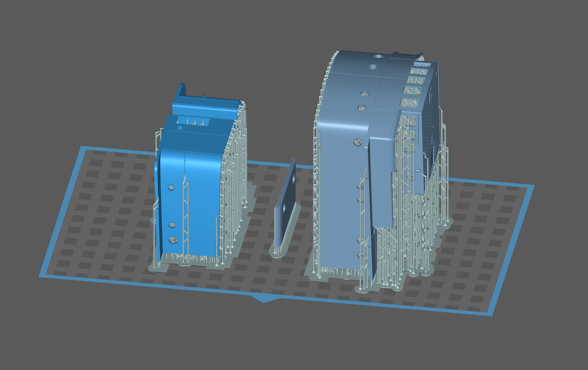This screenshot has width=588, height=370.
Task: Click the rectangular cutout on top of blue model
Action: click(x=193, y=121)
